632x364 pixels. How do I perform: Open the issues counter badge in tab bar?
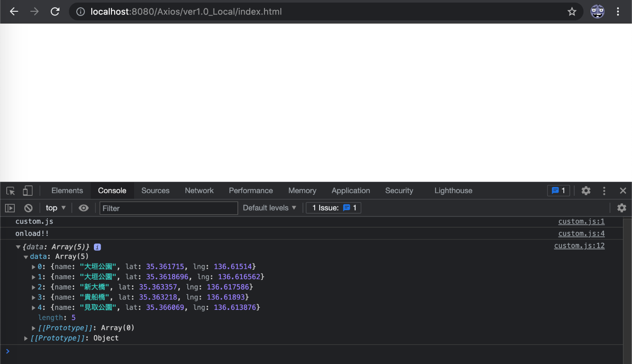click(558, 191)
